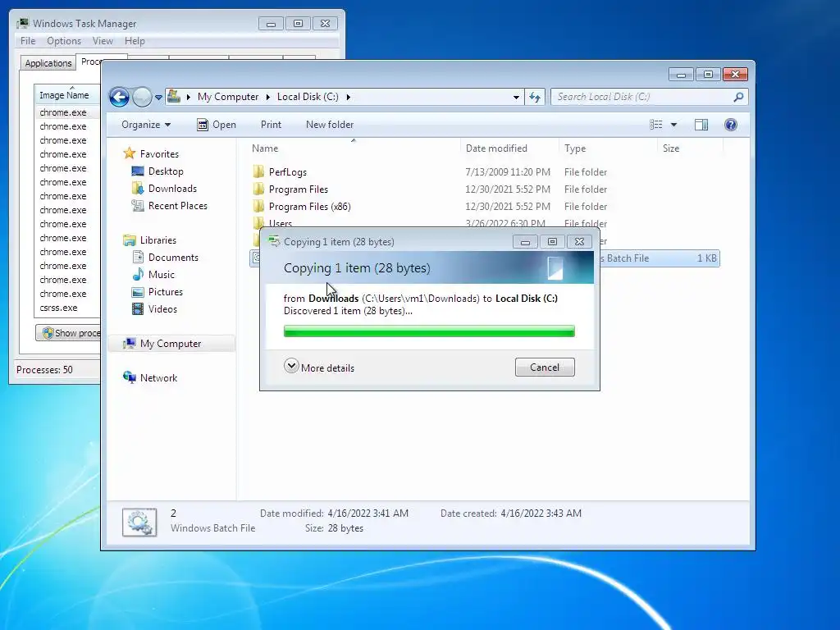Click the greyed Forward arrow in Explorer
This screenshot has height=630, width=840.
coord(142,97)
